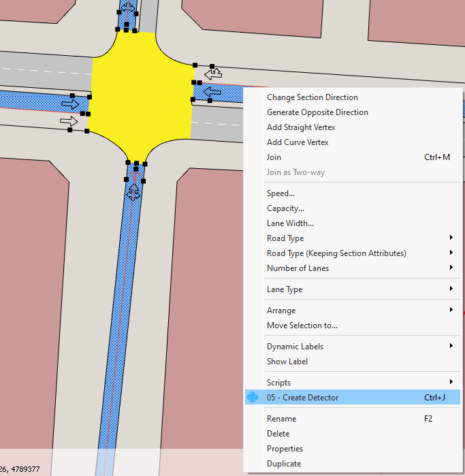Image resolution: width=465 pixels, height=476 pixels.
Task: Select Show Label menu entry
Action: [287, 362]
